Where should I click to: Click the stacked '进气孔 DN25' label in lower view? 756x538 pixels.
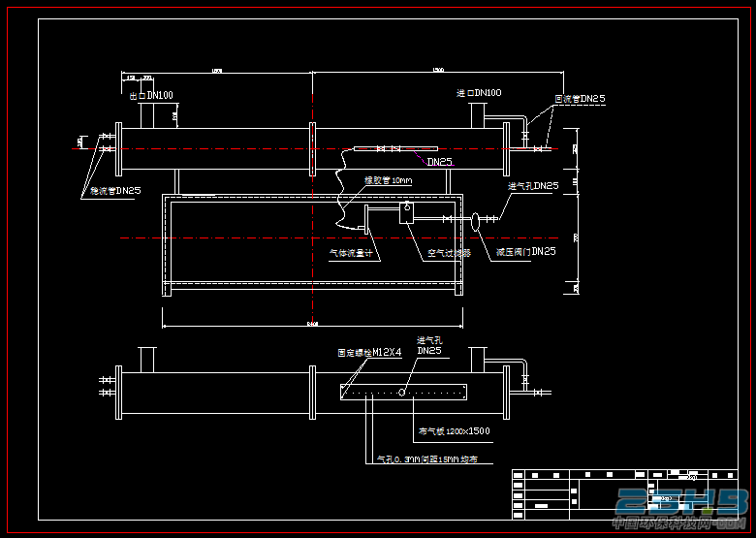pyautogui.click(x=429, y=346)
